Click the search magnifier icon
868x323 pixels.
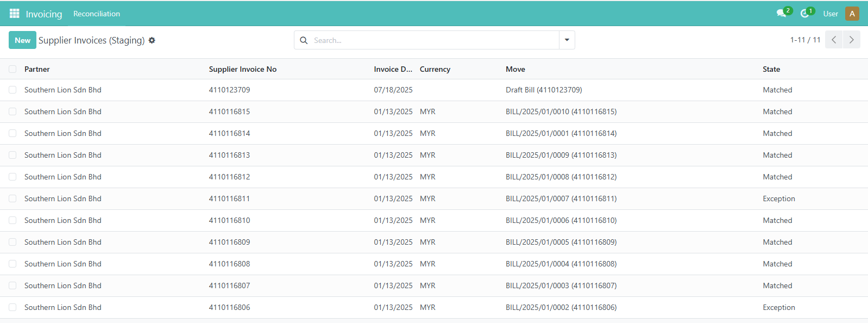[304, 40]
